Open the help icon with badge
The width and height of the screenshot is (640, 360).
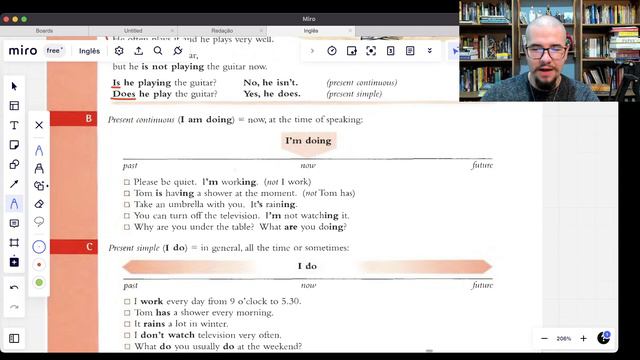(604, 338)
